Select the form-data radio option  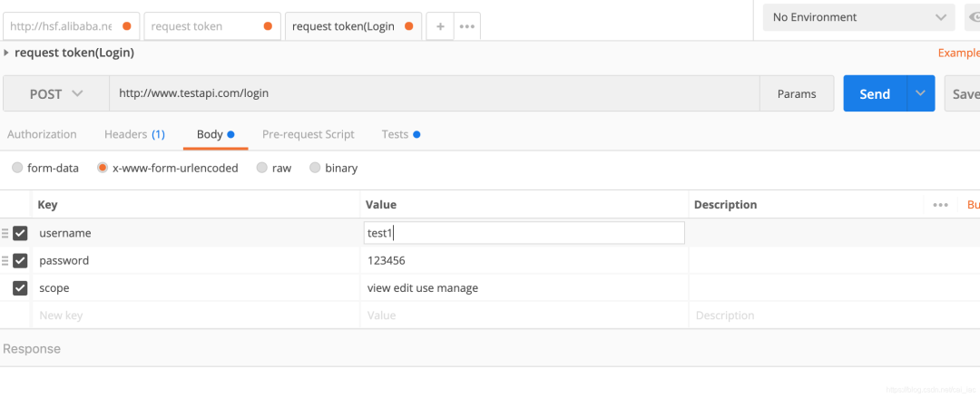click(x=18, y=168)
